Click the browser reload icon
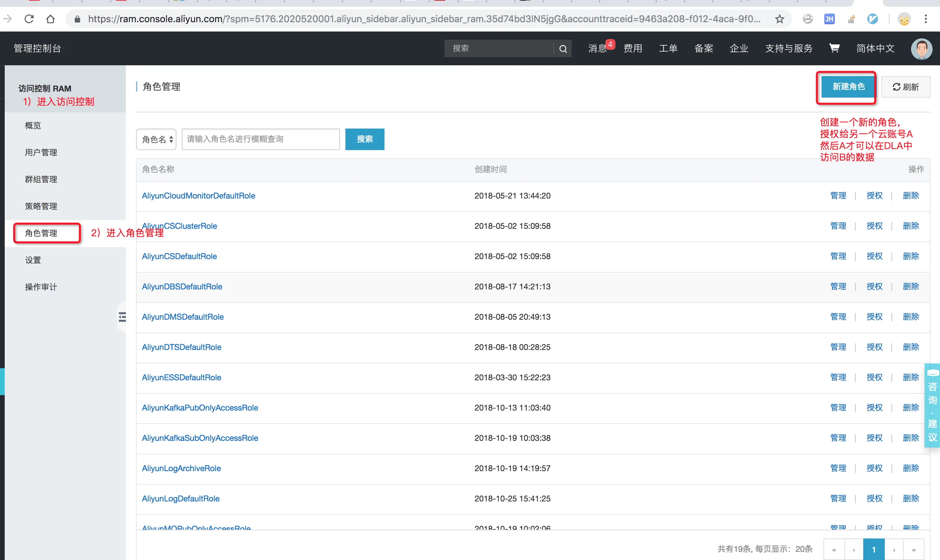Viewport: 940px width, 560px height. [x=29, y=19]
